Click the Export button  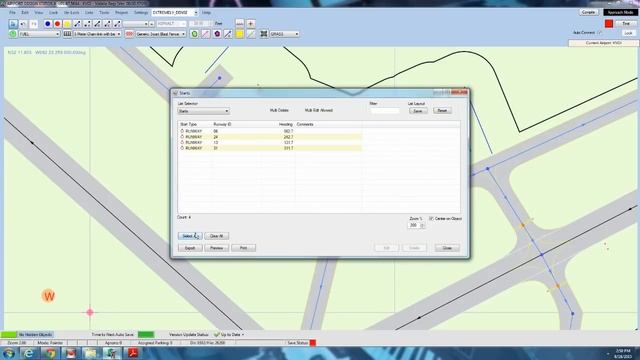pos(190,248)
